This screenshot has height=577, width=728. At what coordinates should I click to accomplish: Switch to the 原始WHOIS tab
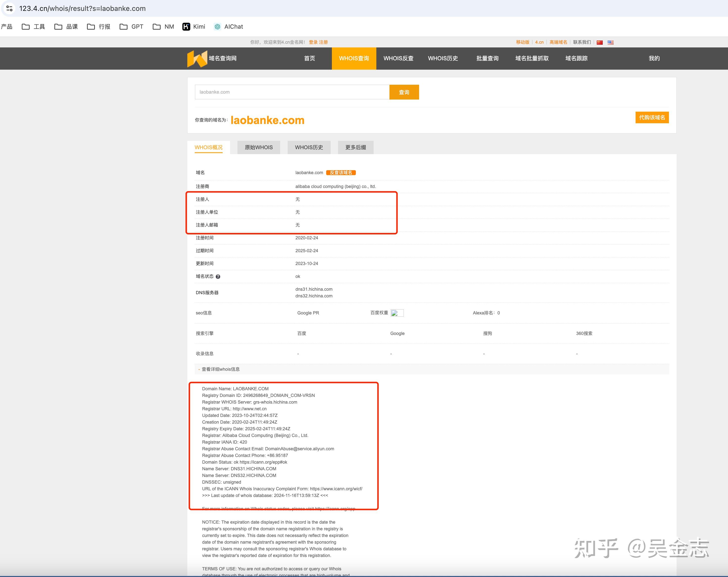coord(258,147)
